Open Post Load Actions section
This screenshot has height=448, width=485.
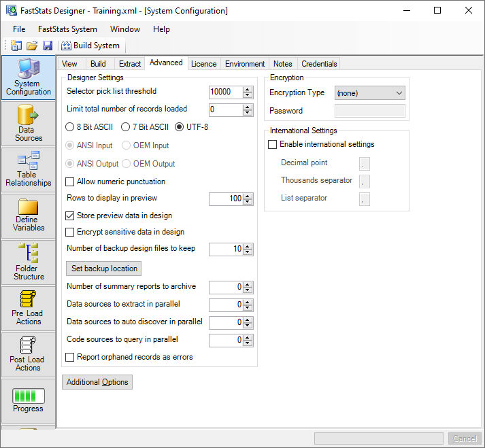pyautogui.click(x=28, y=355)
